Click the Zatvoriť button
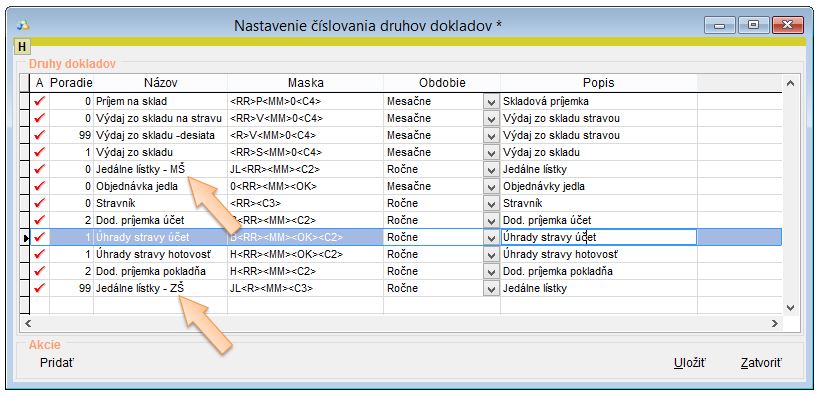 (x=762, y=363)
